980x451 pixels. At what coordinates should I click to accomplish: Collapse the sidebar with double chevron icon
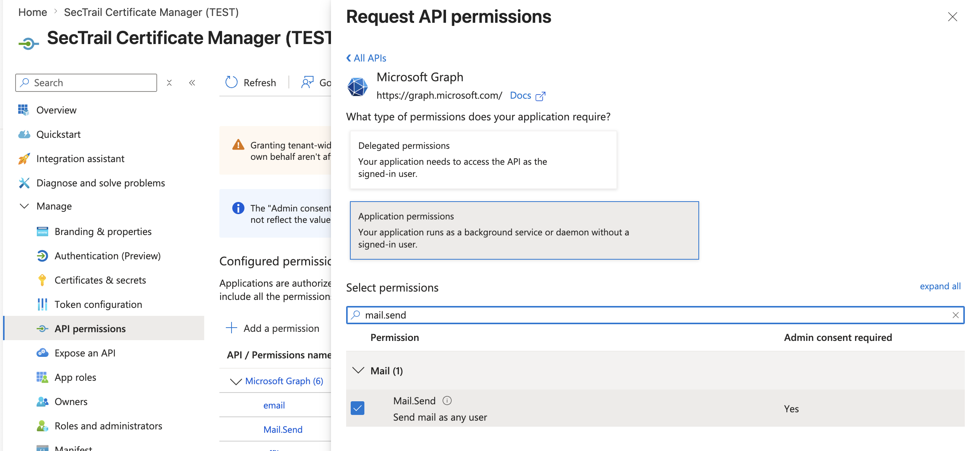pos(192,83)
